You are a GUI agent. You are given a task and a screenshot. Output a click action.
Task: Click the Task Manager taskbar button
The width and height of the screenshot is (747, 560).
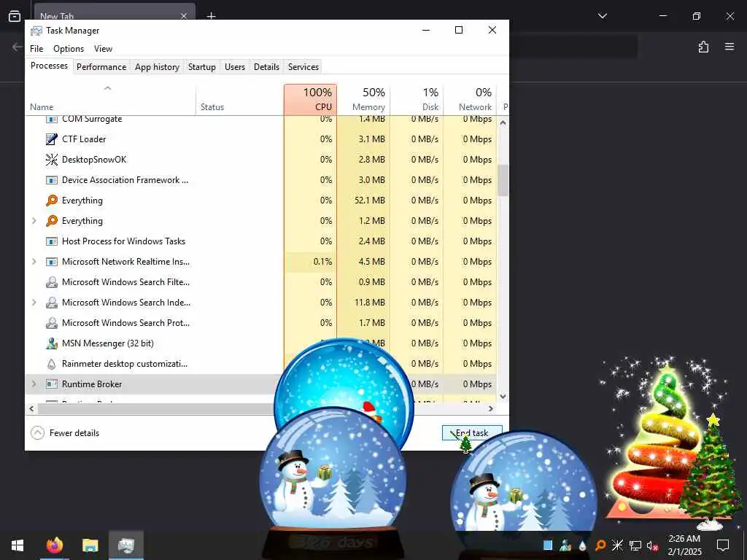click(126, 545)
